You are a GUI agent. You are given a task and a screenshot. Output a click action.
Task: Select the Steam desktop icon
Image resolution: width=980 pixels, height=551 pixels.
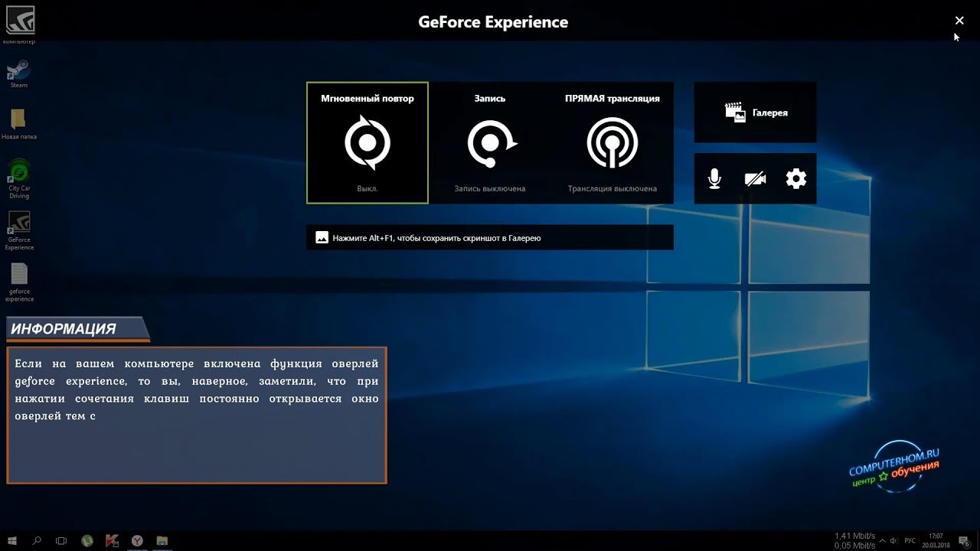[x=19, y=74]
